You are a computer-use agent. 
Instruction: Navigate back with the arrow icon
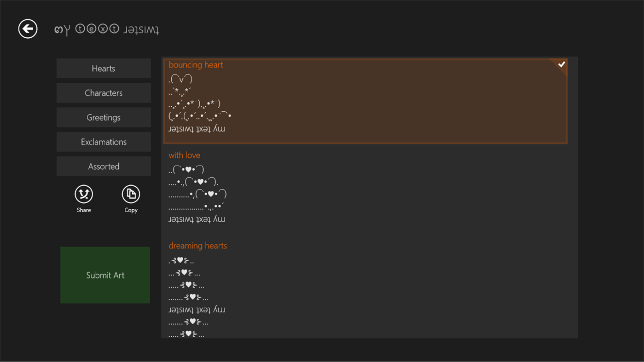click(27, 29)
